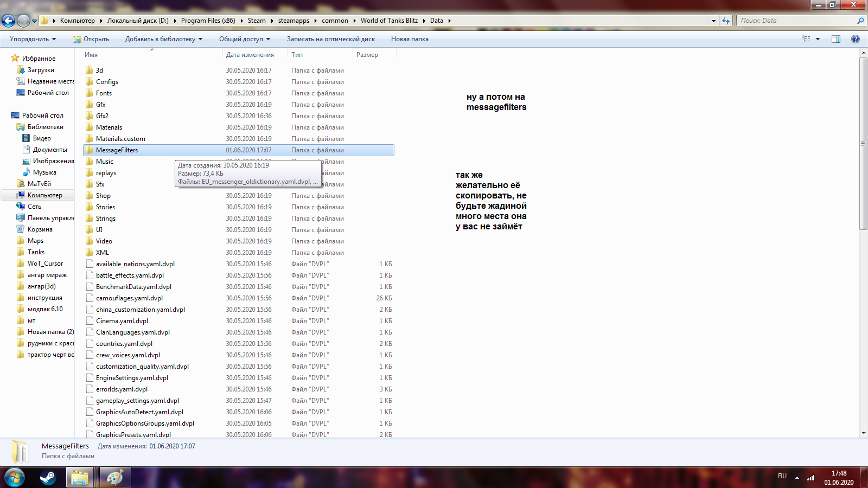Viewport: 868px width, 488px height.
Task: Select Загрузки in the navigation pane
Action: tap(41, 70)
